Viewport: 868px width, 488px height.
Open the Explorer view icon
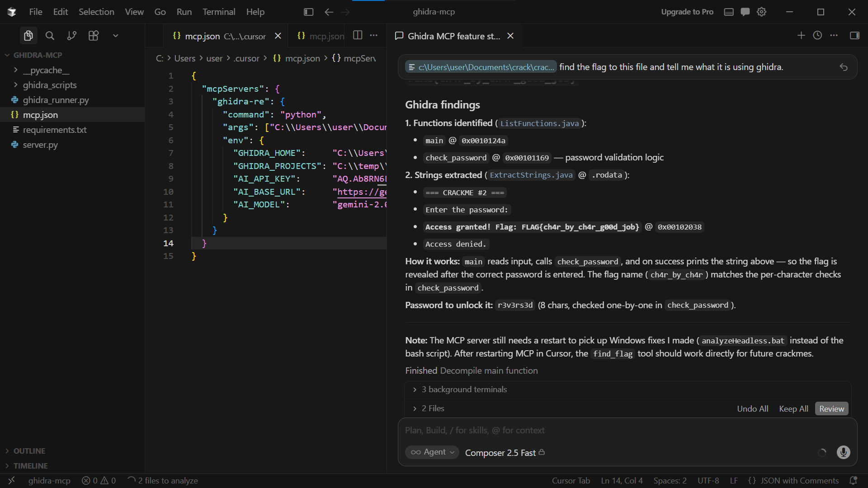[x=28, y=36]
